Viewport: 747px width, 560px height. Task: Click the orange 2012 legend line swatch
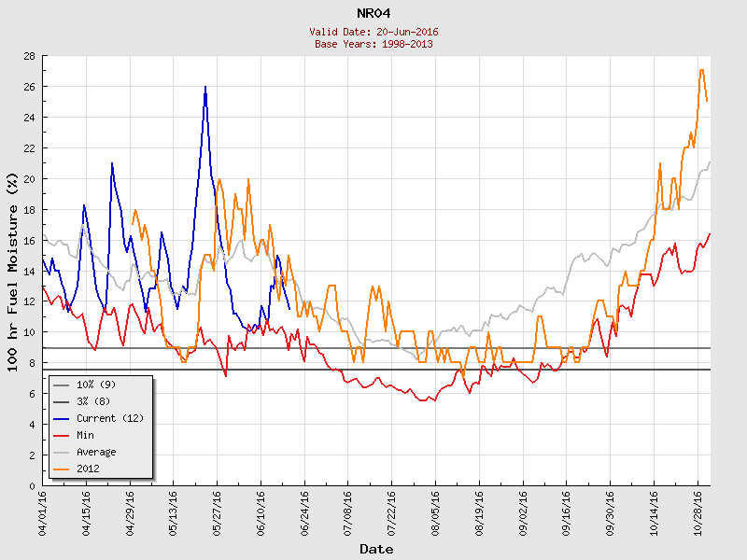[x=61, y=469]
